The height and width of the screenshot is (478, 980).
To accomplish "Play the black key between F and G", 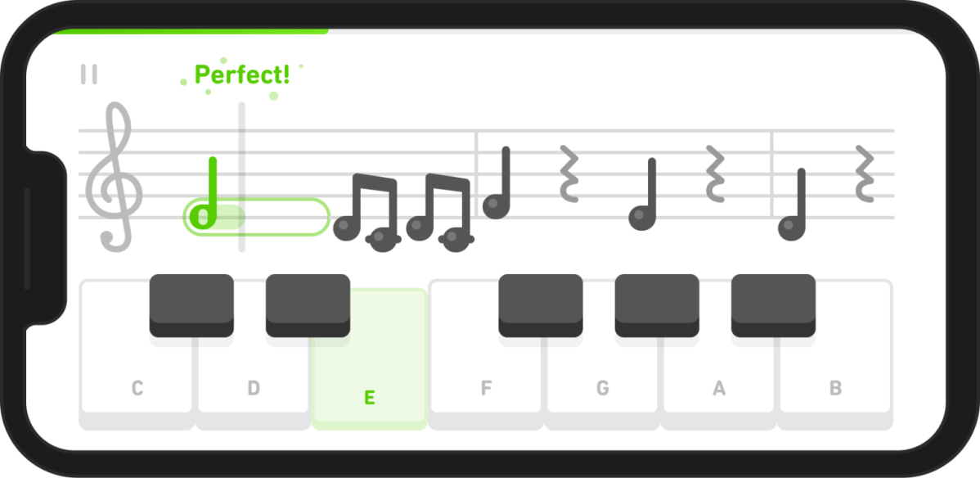I will pos(541,305).
